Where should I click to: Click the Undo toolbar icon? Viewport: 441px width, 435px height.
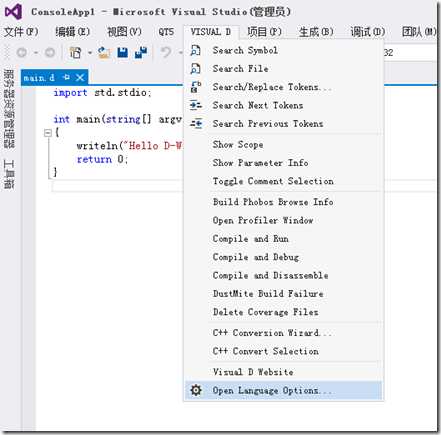[166, 52]
